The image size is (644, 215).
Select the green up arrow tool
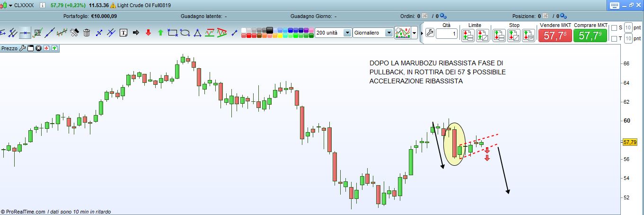160,33
